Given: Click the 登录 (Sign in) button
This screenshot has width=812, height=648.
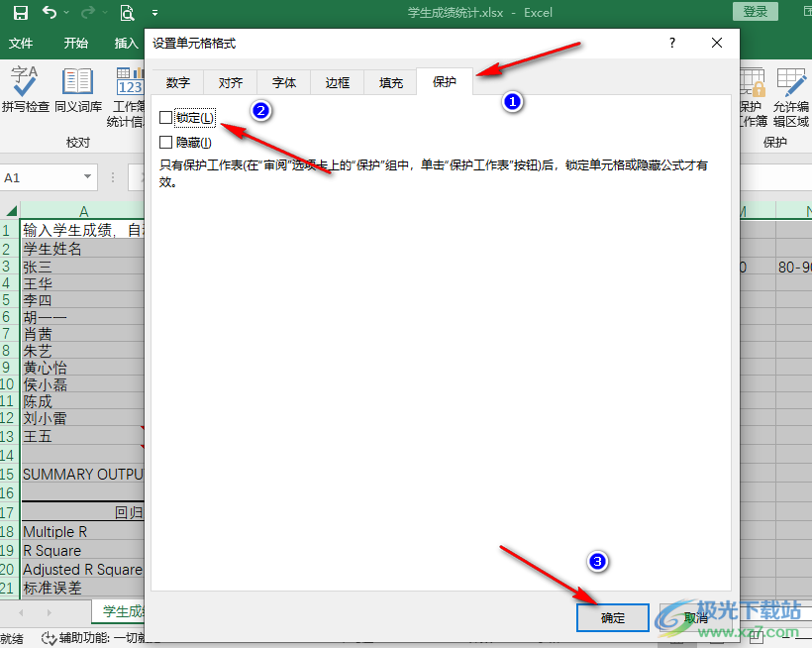Looking at the screenshot, I should tap(756, 12).
